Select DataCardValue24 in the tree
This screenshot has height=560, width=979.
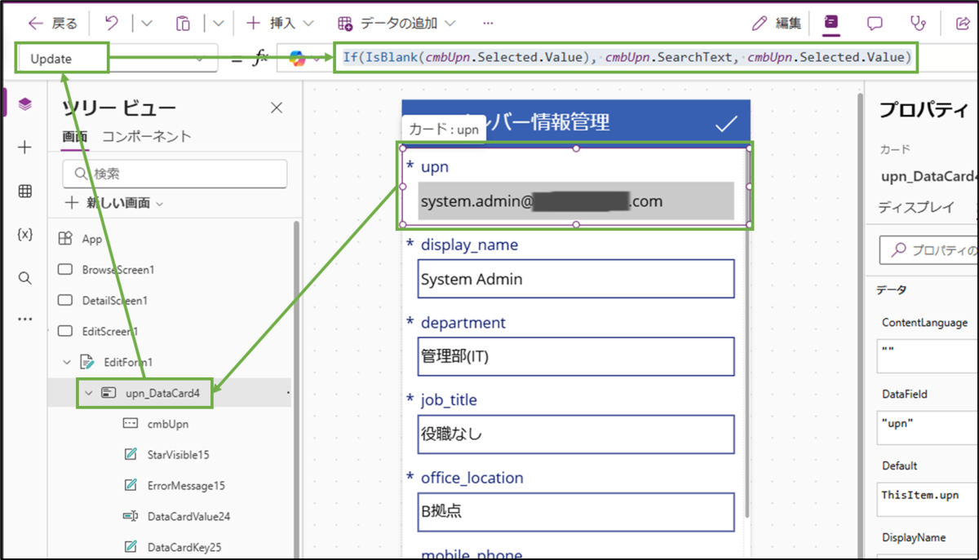(x=188, y=517)
